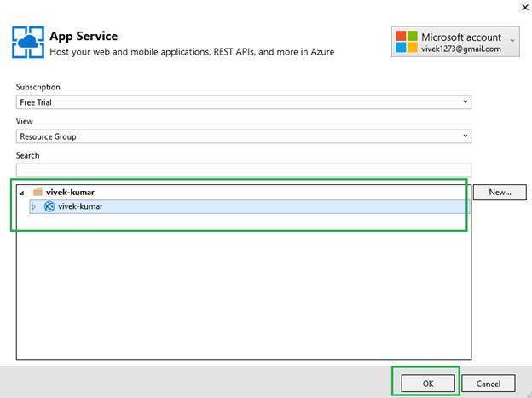Expand the vivek-kumar app service node
The height and width of the screenshot is (398, 532).
pyautogui.click(x=34, y=206)
